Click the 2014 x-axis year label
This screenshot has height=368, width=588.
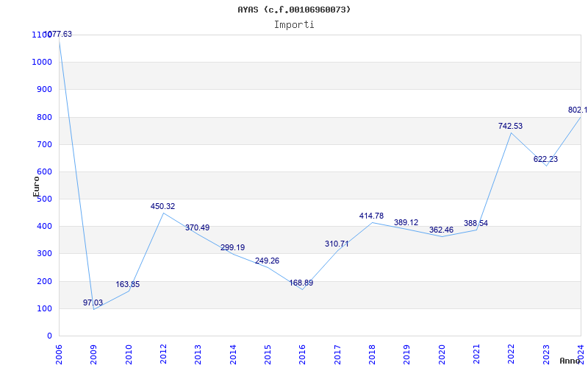pyautogui.click(x=232, y=355)
